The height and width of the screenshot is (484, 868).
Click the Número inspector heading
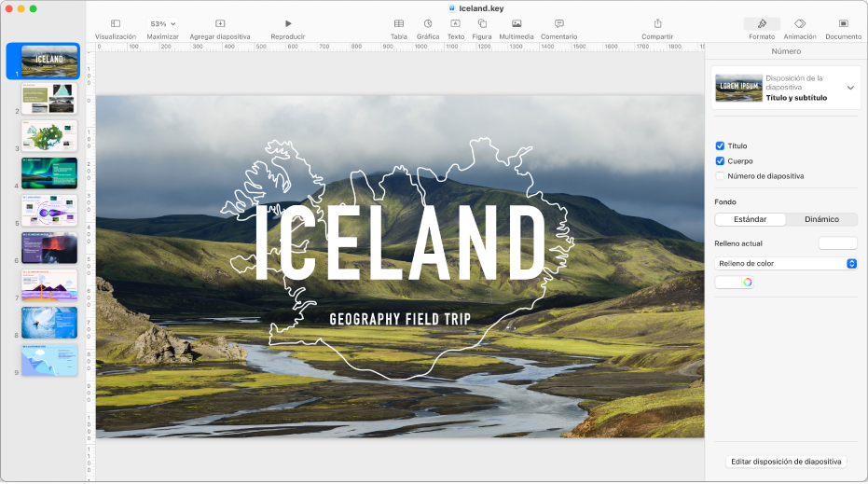click(x=786, y=51)
